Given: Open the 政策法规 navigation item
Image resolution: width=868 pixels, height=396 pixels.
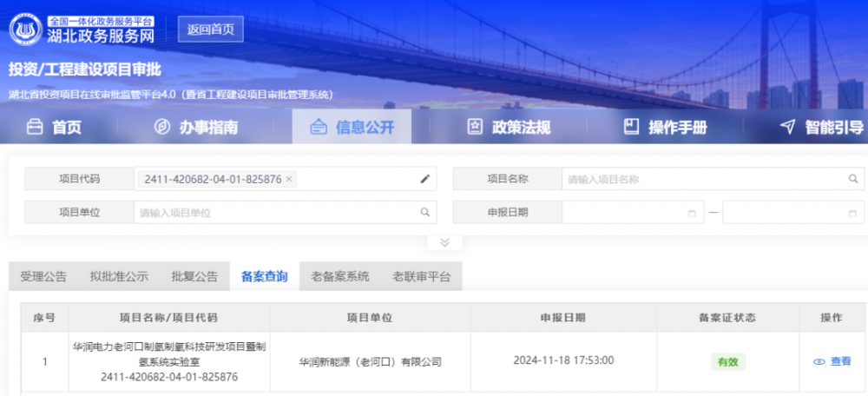Looking at the screenshot, I should (x=509, y=128).
